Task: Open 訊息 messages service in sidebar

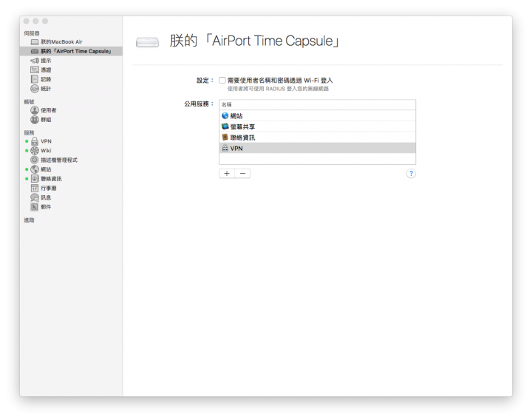Action: point(41,197)
